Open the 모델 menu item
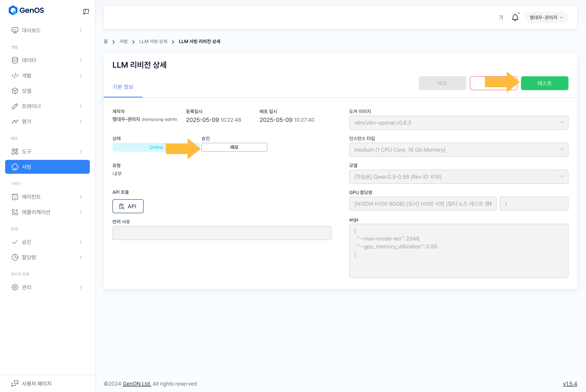This screenshot has height=392, width=586. tap(26, 91)
